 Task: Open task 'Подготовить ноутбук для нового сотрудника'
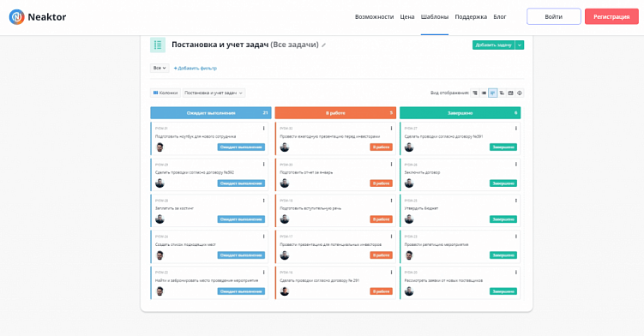196,136
